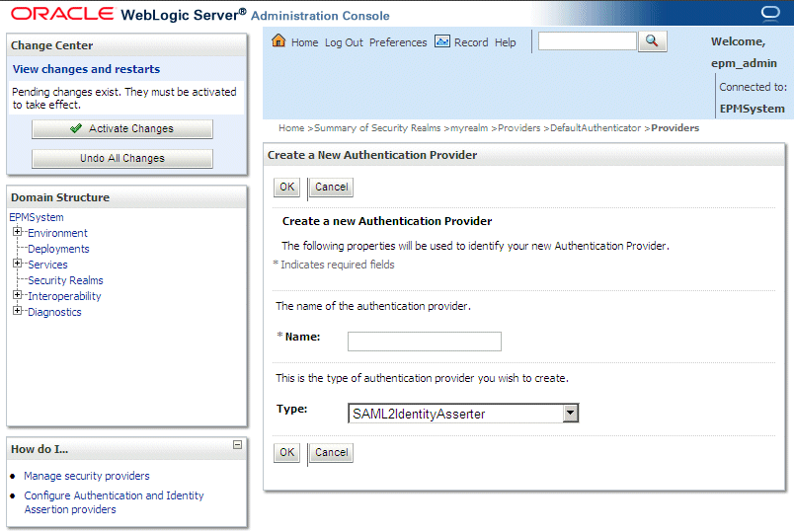This screenshot has width=794, height=532.
Task: Open Manage security providers help link
Action: coord(87,476)
